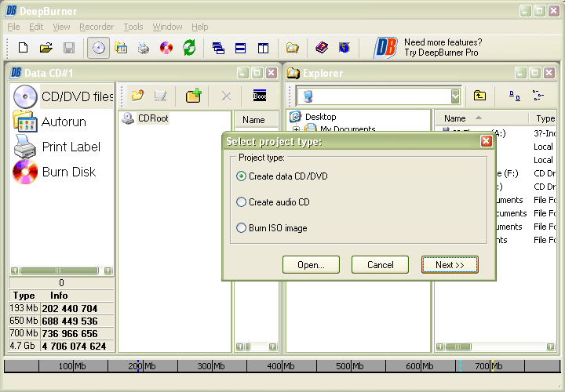Open the Print Label section
The height and width of the screenshot is (392, 565).
(25, 147)
